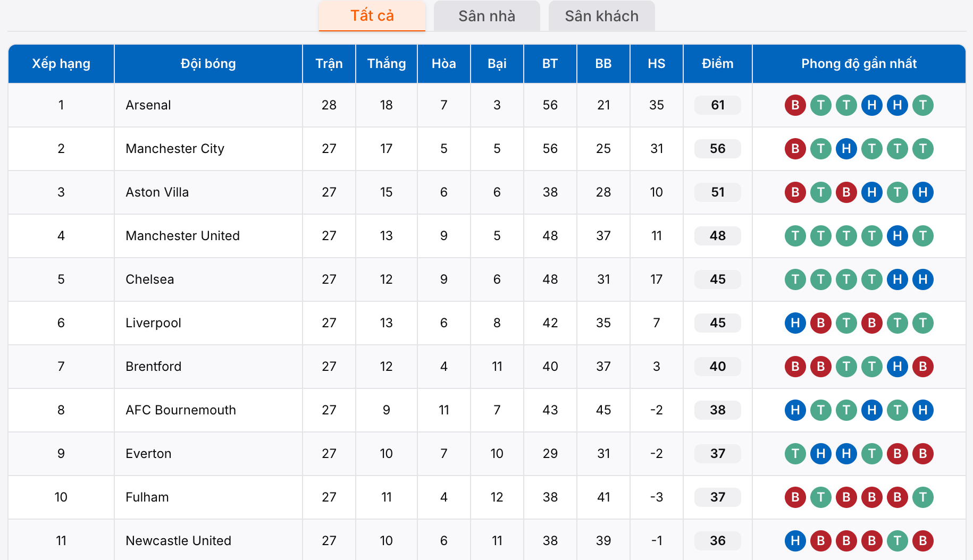Click Liverpool's first blue H form badge
Viewport: 973px width, 560px height.
pyautogui.click(x=795, y=323)
